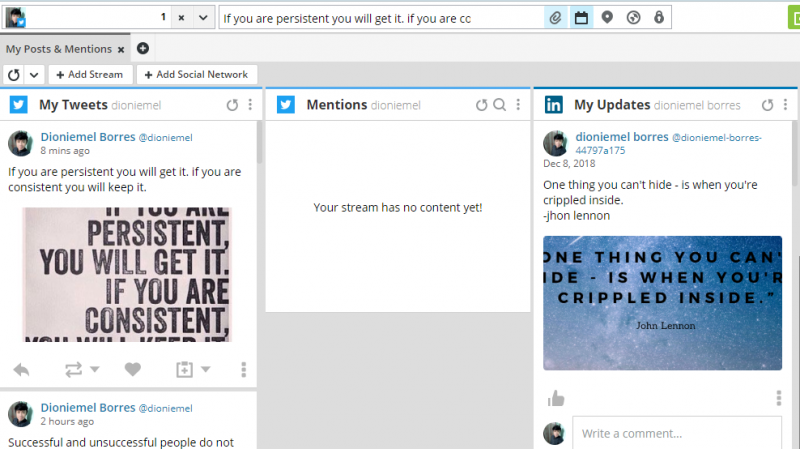Like the LinkedIn update with the thumbs up

(556, 398)
